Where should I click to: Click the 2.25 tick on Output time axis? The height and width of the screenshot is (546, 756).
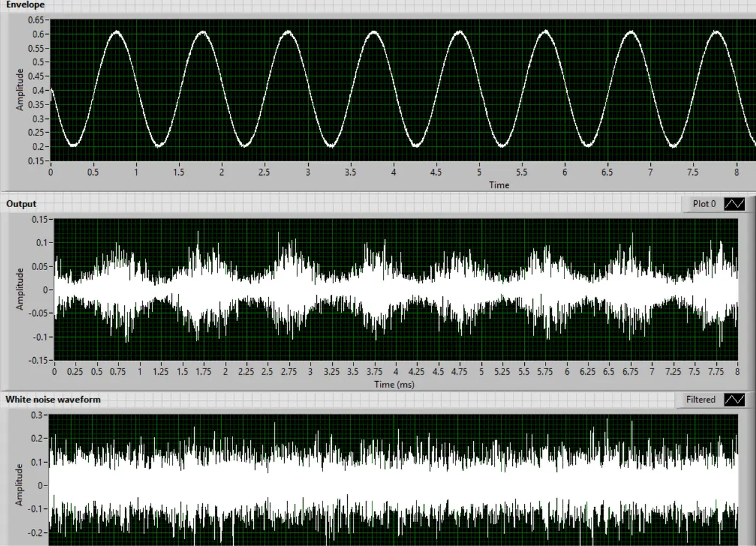247,372
